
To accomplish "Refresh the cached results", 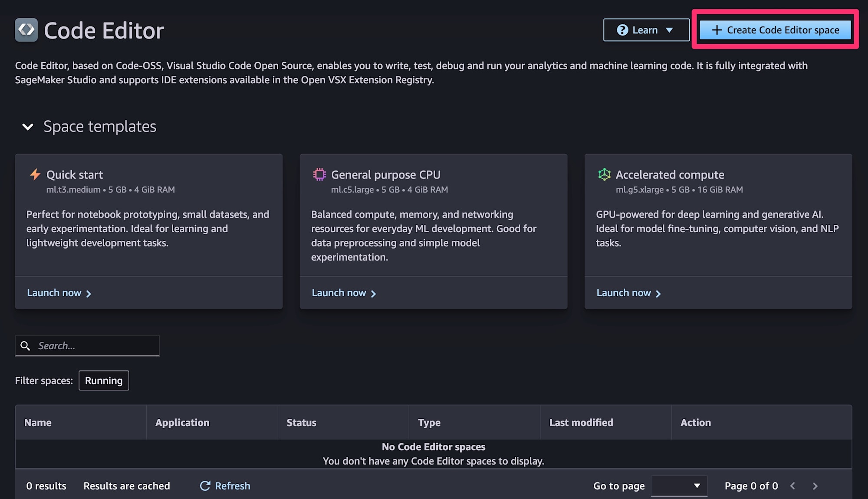I will pyautogui.click(x=225, y=486).
